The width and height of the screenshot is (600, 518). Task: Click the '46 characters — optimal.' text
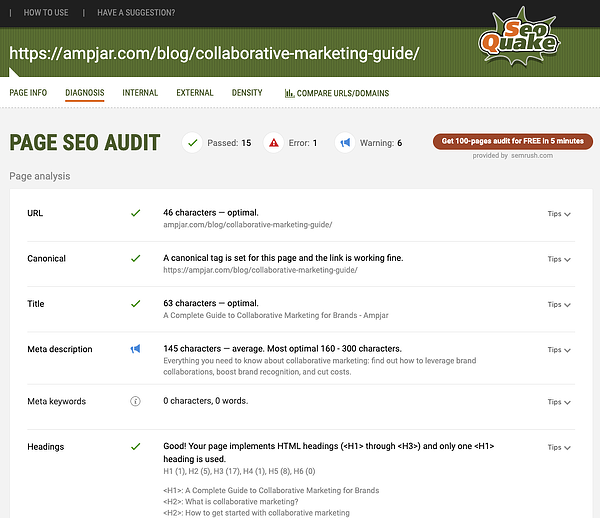pyautogui.click(x=211, y=213)
